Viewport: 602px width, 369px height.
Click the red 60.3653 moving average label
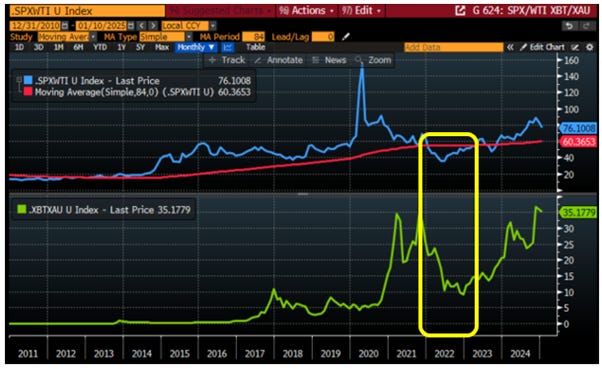point(579,142)
